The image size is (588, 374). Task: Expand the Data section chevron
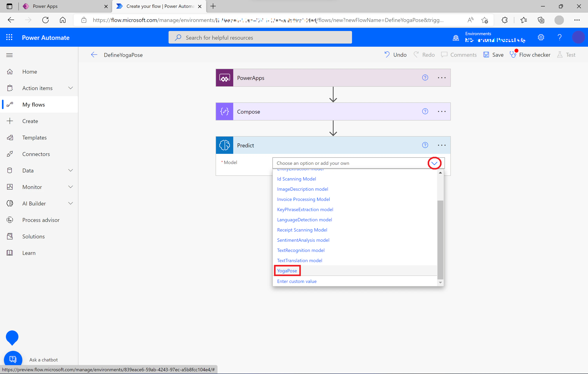71,170
